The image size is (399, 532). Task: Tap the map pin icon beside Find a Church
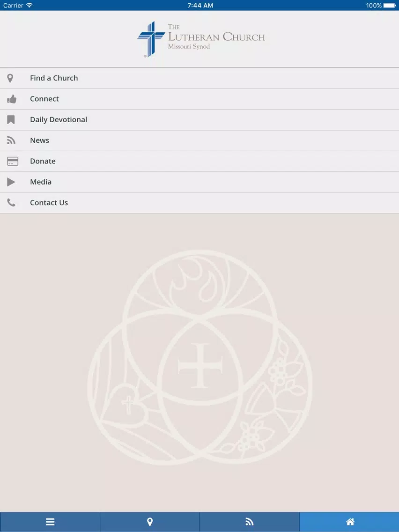(10, 78)
